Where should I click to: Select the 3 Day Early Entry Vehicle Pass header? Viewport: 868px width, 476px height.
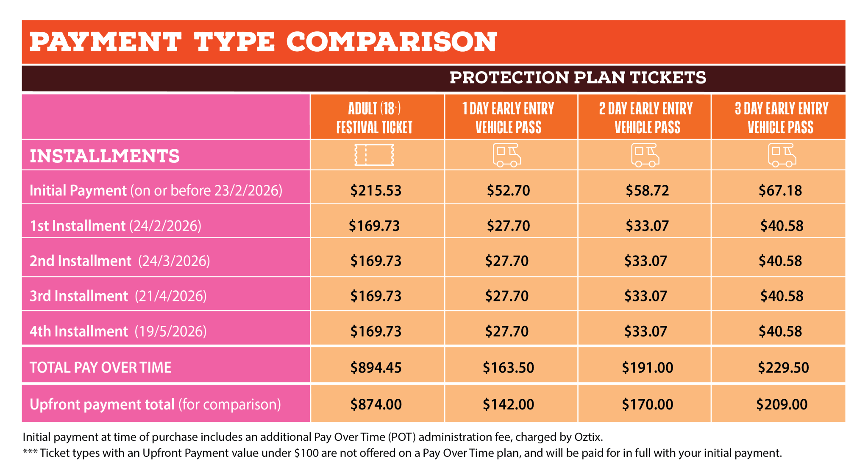pyautogui.click(x=781, y=117)
